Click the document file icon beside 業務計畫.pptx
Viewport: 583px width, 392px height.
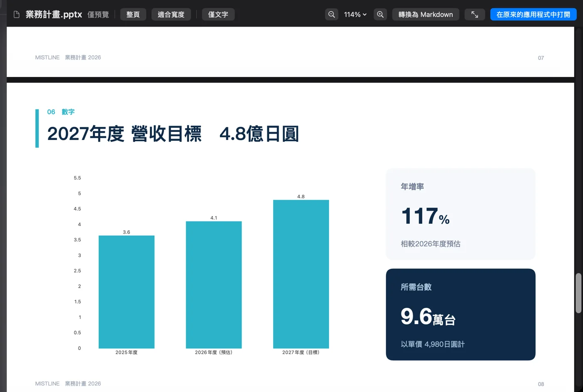[17, 15]
